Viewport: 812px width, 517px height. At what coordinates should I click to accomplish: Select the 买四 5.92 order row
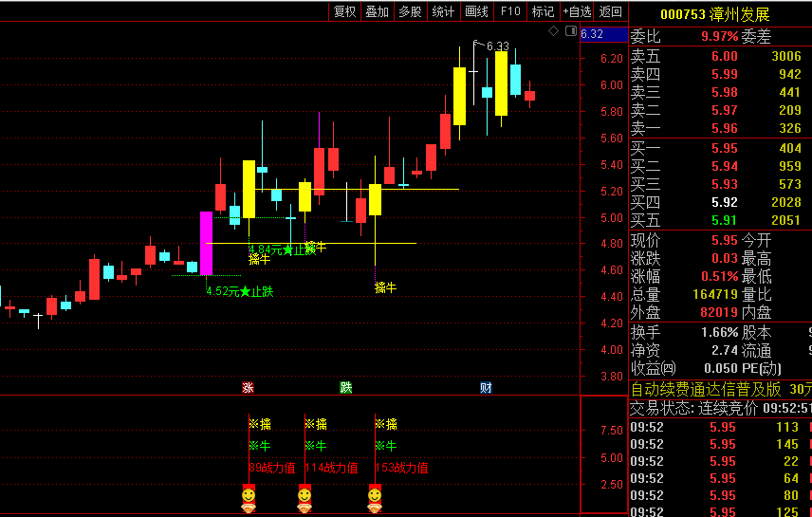[x=720, y=203]
